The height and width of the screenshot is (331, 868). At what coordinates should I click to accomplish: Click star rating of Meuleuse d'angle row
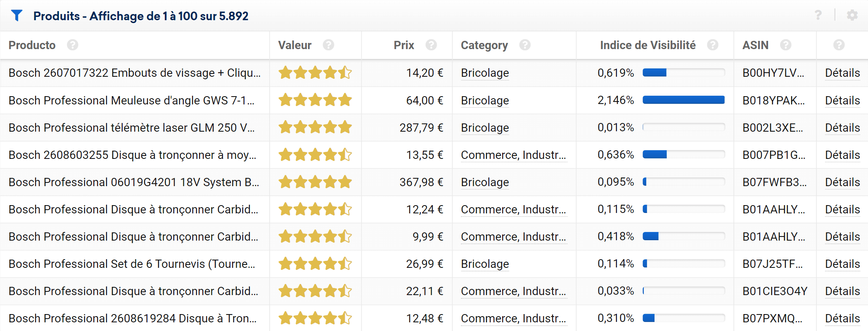[x=315, y=100]
